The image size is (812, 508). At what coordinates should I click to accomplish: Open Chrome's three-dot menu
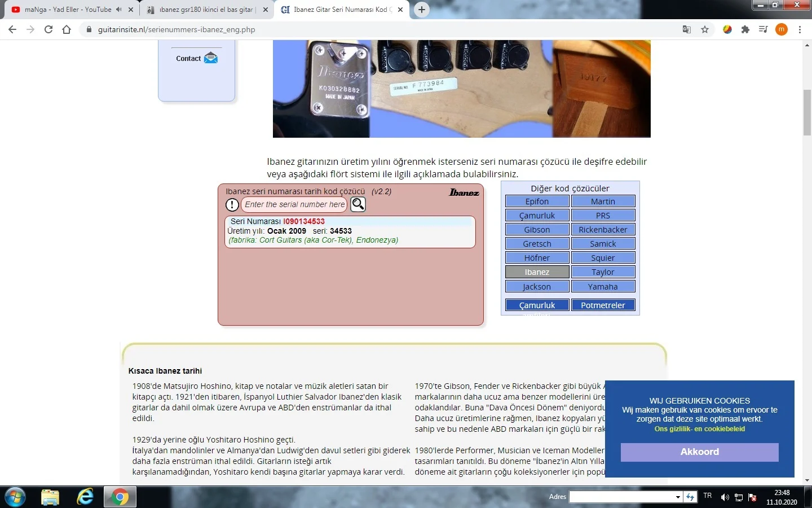pyautogui.click(x=800, y=29)
